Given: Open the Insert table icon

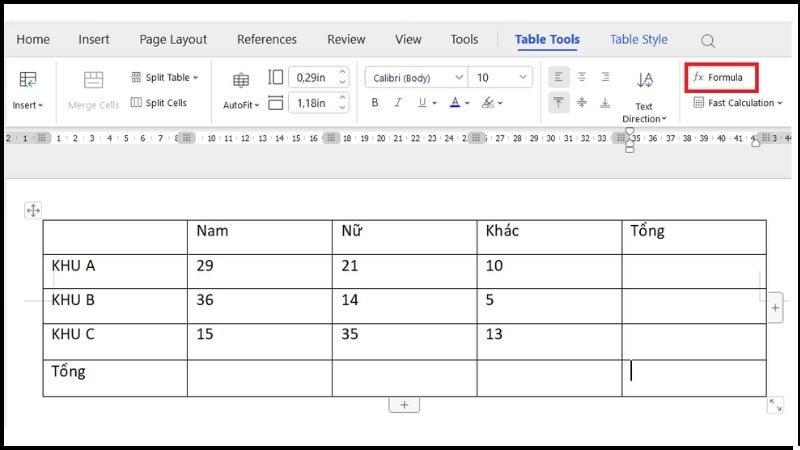Looking at the screenshot, I should (28, 80).
